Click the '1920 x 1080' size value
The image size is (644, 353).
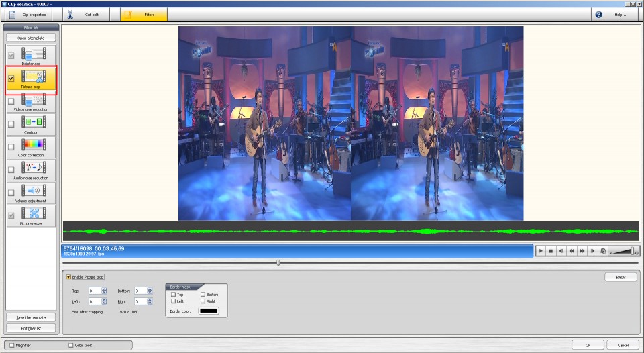pos(127,312)
